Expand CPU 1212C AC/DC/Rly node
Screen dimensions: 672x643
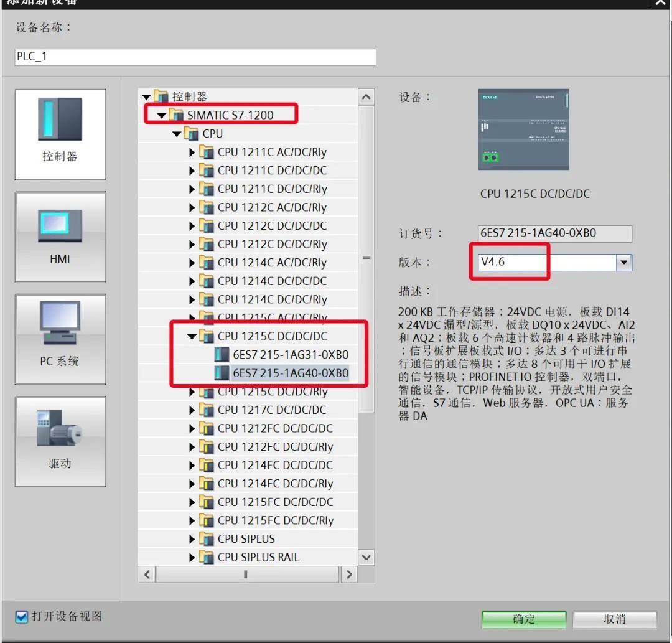point(192,207)
